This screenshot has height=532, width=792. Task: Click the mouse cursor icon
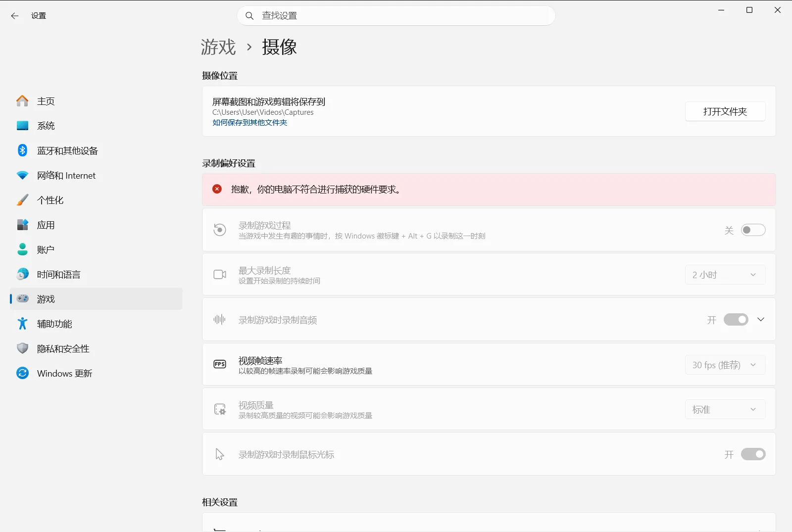tap(220, 454)
